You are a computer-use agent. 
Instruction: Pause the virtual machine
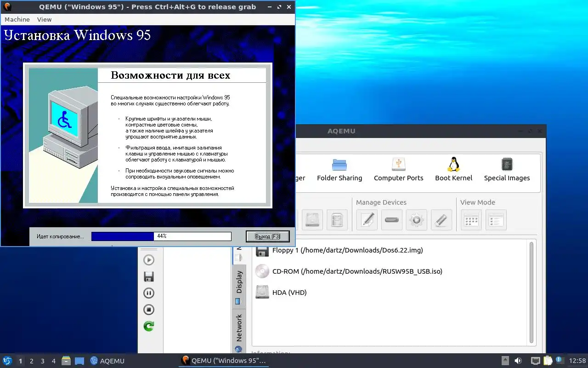click(x=149, y=293)
